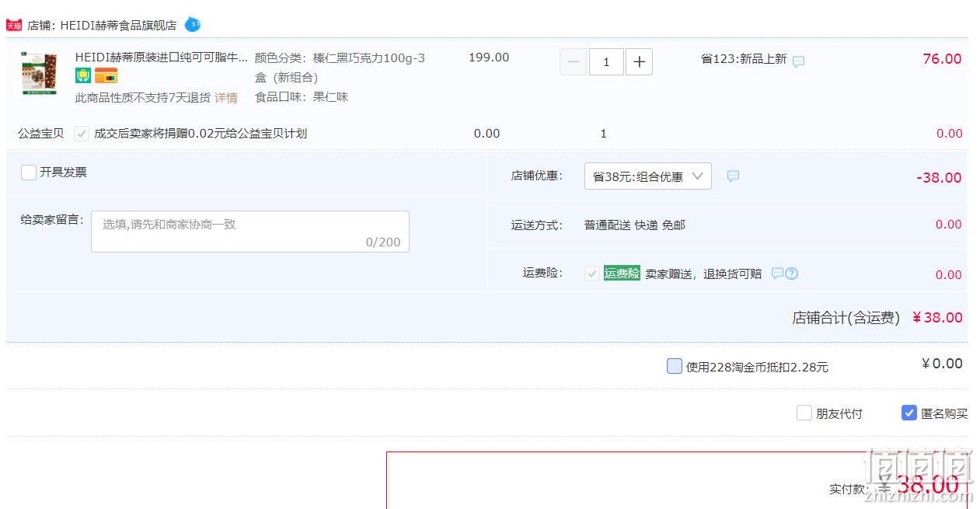Click the unit price 199.00
The height and width of the screenshot is (509, 980).
click(489, 58)
